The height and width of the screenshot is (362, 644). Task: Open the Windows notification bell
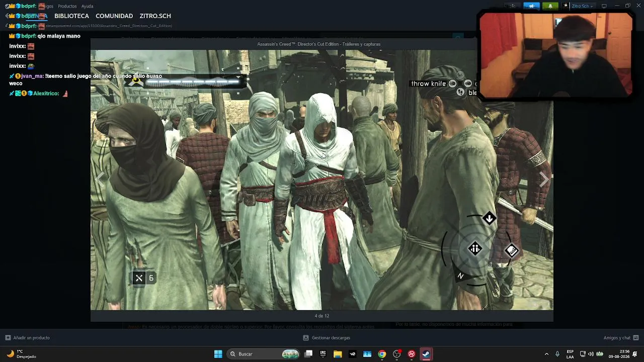(635, 354)
